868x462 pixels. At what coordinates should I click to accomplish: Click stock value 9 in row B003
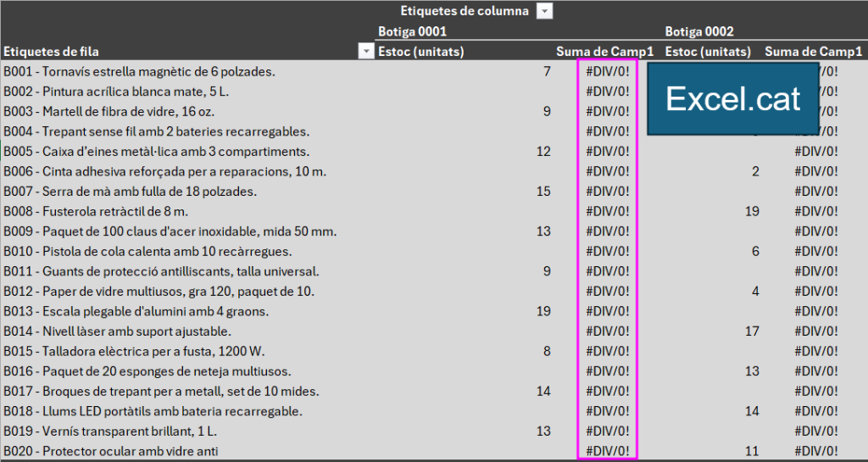point(547,111)
